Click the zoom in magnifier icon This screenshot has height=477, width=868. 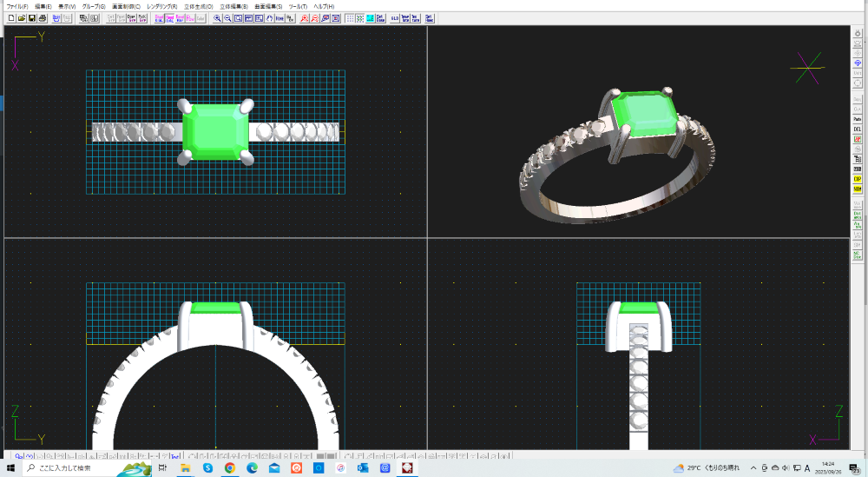pyautogui.click(x=217, y=18)
